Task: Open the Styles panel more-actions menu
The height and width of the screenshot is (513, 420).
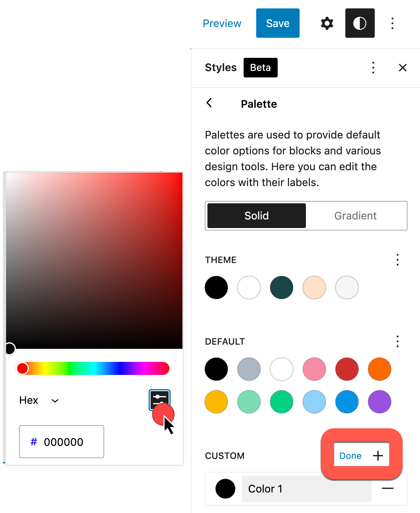Action: (x=373, y=68)
